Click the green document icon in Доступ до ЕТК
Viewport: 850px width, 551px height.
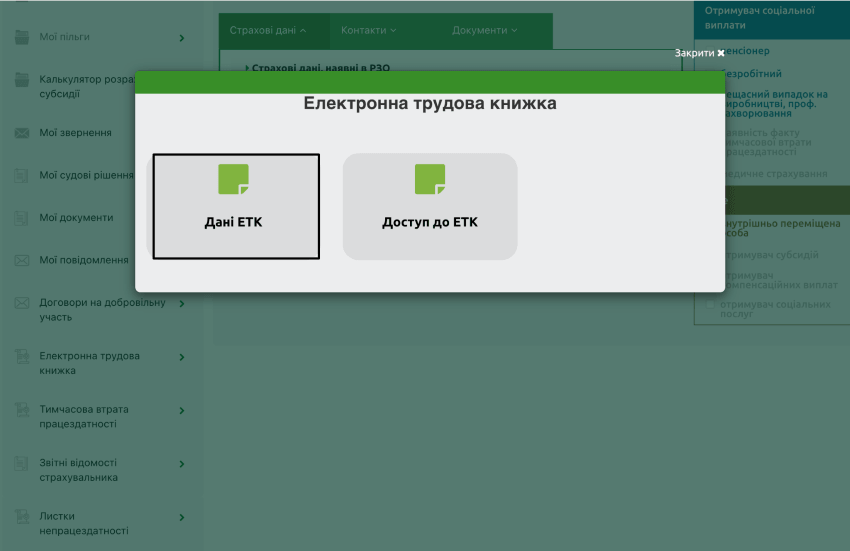pos(430,179)
